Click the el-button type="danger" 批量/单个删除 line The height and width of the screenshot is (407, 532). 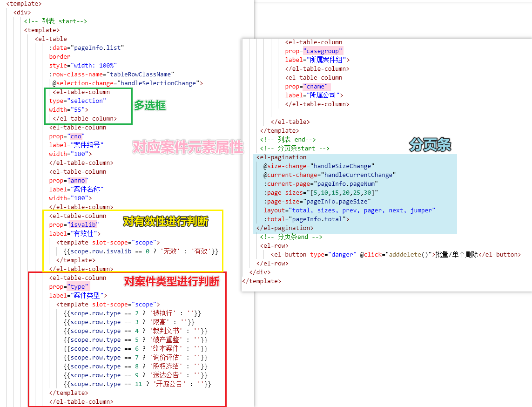[x=396, y=254]
